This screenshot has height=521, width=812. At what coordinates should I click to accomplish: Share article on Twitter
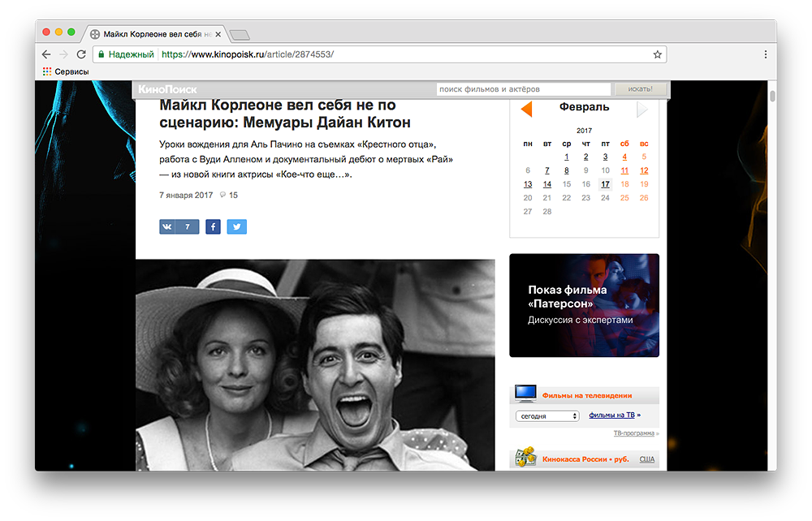coord(237,227)
